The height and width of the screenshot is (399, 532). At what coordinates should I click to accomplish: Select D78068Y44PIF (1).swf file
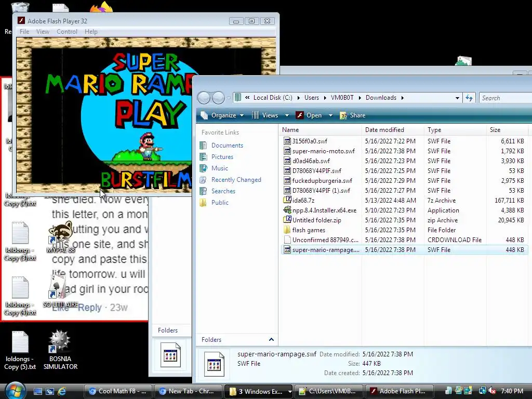tap(321, 190)
